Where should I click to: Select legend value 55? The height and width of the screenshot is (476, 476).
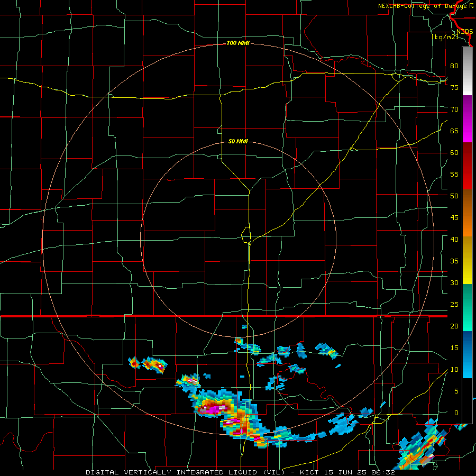(454, 174)
